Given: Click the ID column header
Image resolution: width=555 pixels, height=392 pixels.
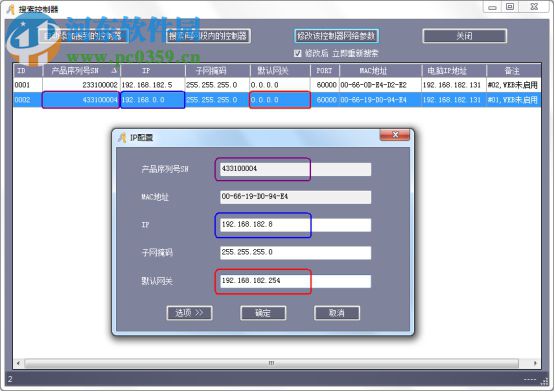Looking at the screenshot, I should pyautogui.click(x=28, y=71).
